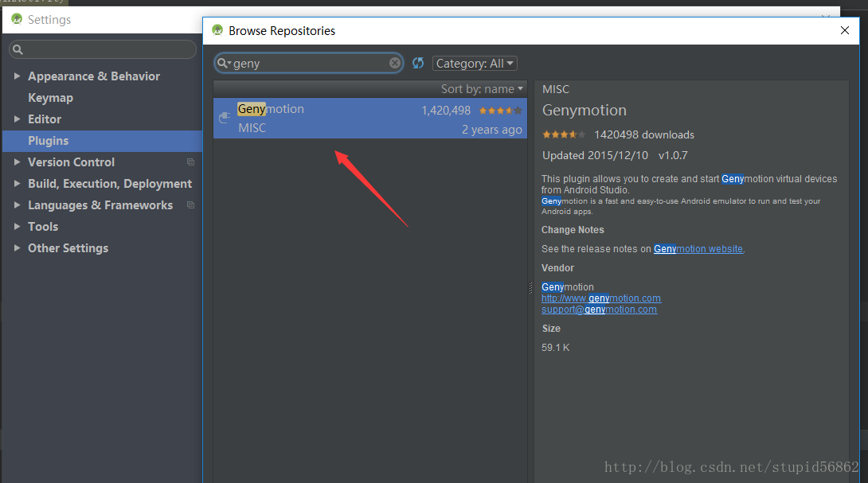Open the Category: All dropdown
This screenshot has width=868, height=483.
click(x=475, y=64)
